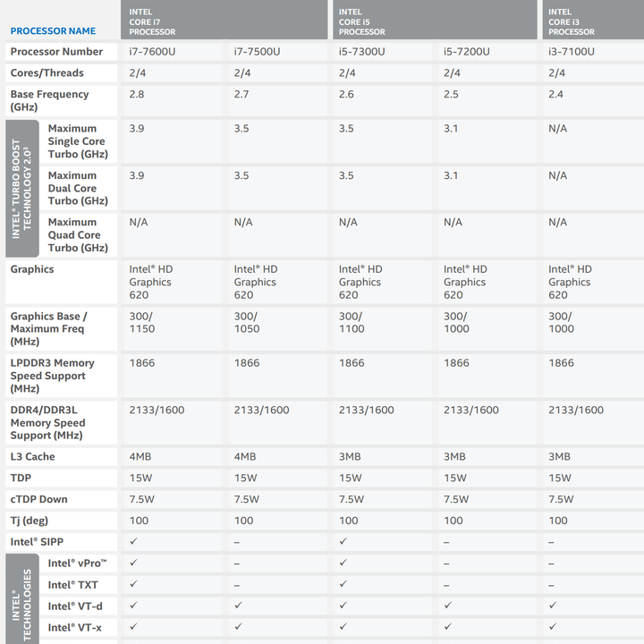Select the DDR4/DDR3L Memory Speed Support label
644x644 pixels.
pos(48,422)
